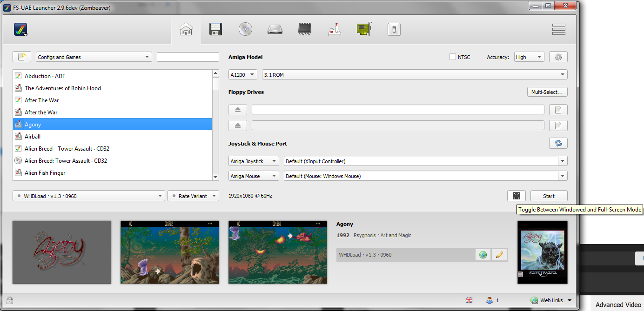The width and height of the screenshot is (644, 311).
Task: Open the first Agony gameplay screenshot
Action: coord(170,252)
